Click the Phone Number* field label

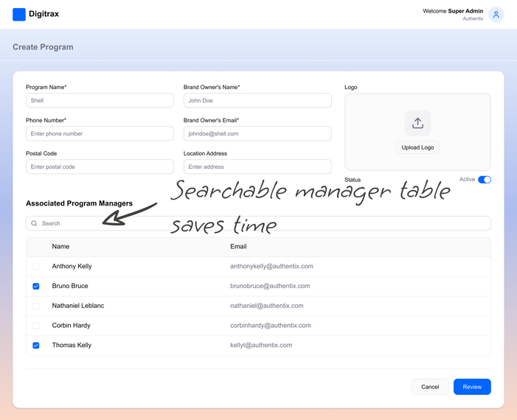46,120
